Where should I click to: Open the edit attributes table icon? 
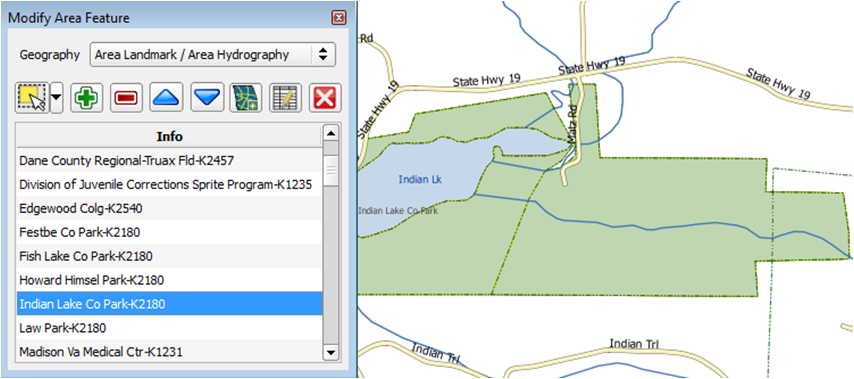click(x=285, y=99)
